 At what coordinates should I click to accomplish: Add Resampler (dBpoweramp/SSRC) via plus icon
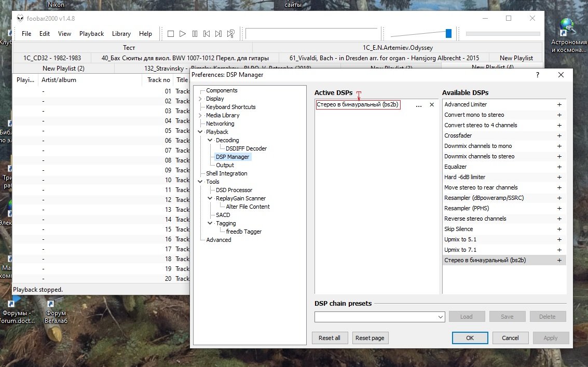(x=559, y=198)
